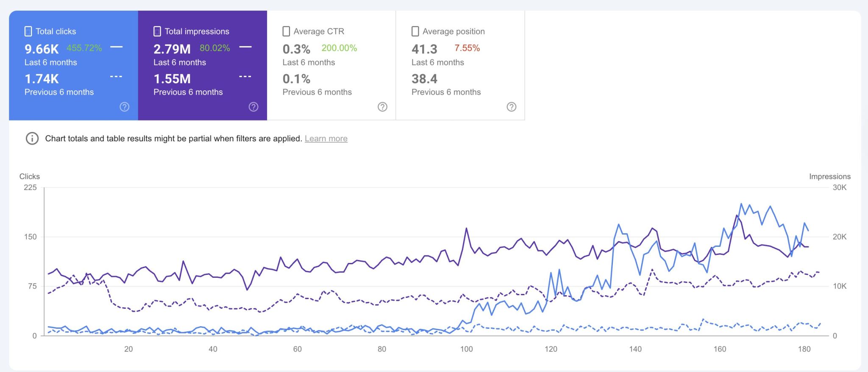Click the 455.72% clicks change value
The width and height of the screenshot is (868, 372).
[x=84, y=48]
